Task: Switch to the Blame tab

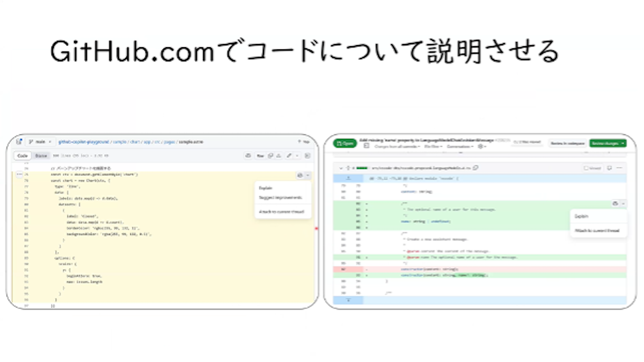Action: (40, 156)
